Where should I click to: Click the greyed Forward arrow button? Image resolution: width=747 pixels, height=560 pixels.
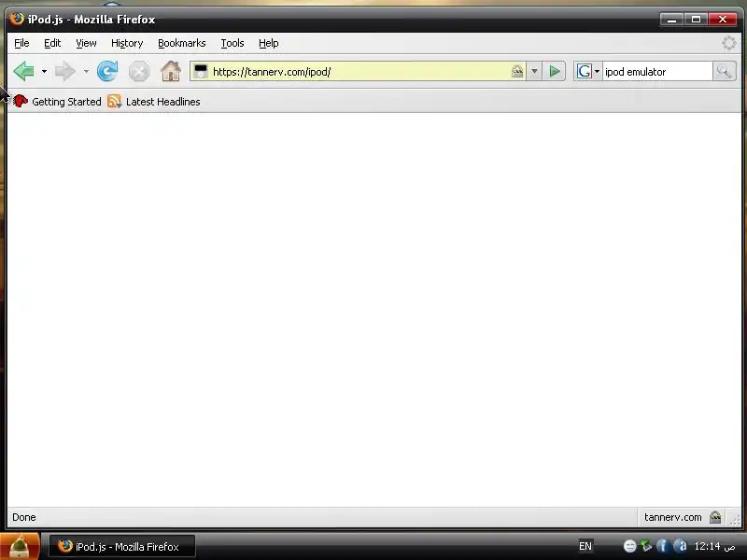(65, 72)
